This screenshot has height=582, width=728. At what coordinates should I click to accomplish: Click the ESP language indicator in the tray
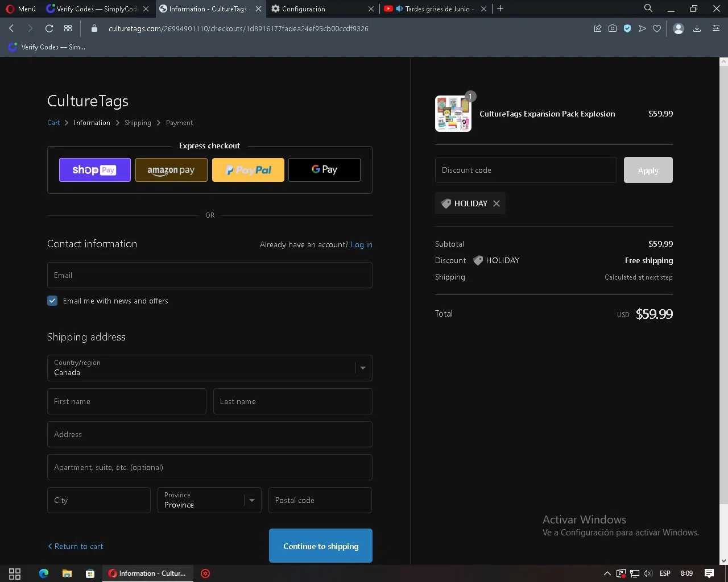tap(665, 573)
